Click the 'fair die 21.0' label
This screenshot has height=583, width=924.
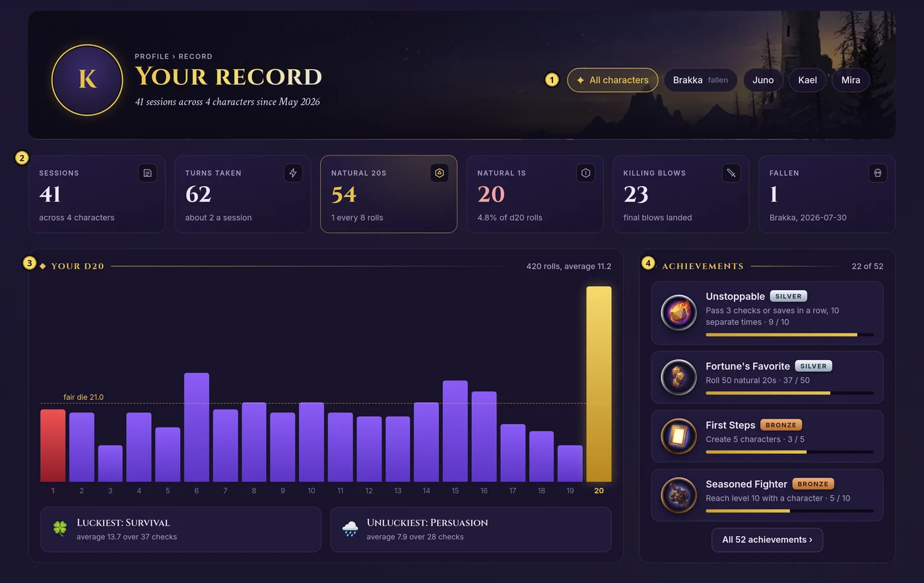tap(83, 397)
